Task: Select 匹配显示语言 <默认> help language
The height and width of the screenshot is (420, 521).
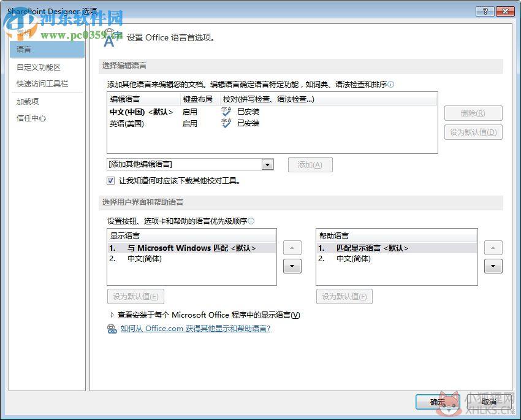Action: click(397, 248)
